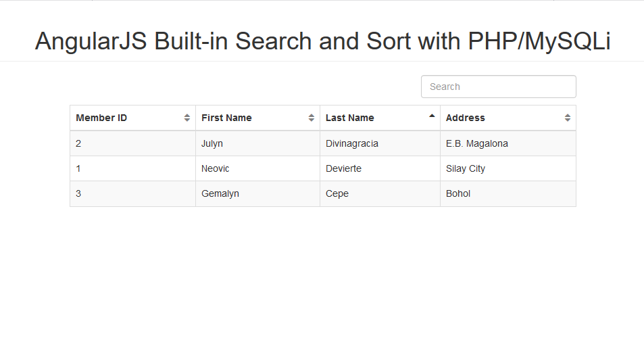The width and height of the screenshot is (644, 351).
Task: Select the Neovic first name cell
Action: point(257,168)
